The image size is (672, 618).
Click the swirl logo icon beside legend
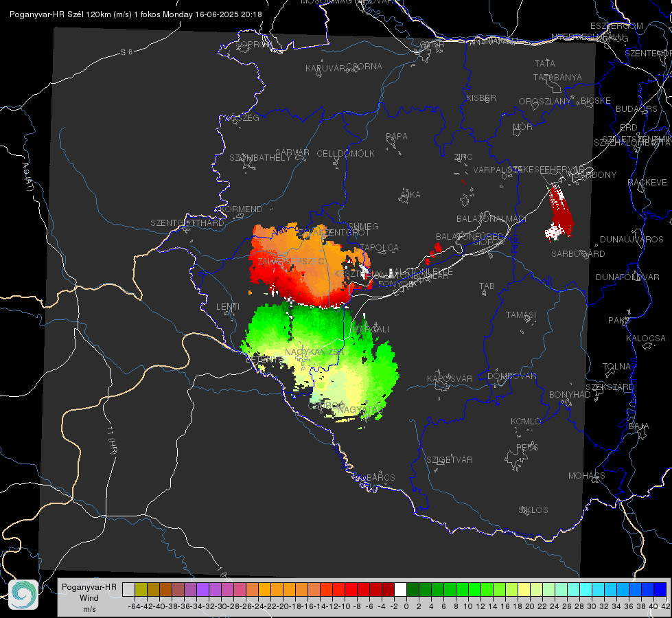point(23,595)
